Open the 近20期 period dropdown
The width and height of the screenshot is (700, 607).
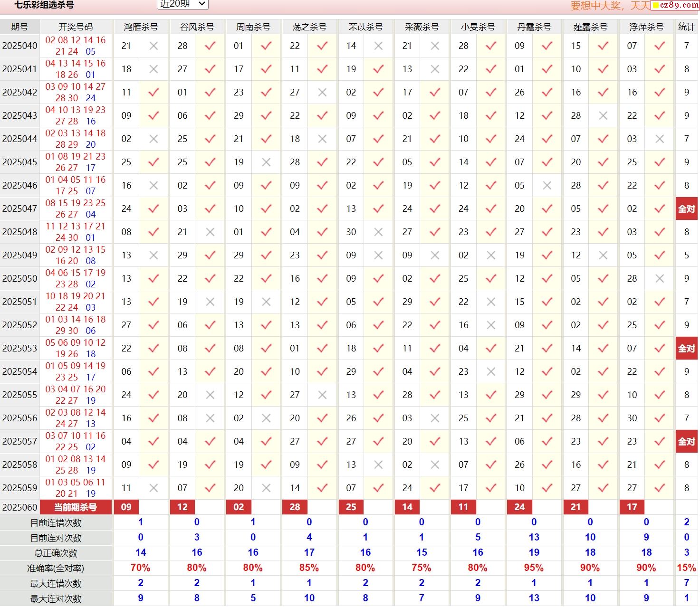point(182,4)
